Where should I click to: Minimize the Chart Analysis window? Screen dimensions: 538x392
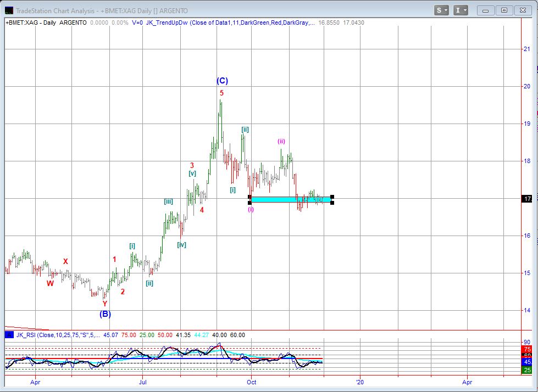click(x=485, y=10)
